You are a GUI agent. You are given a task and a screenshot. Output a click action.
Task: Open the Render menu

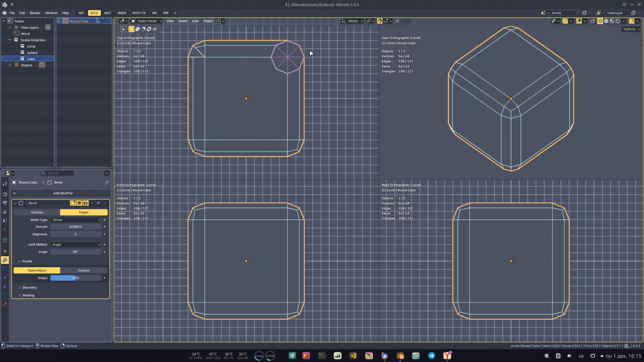[35, 13]
